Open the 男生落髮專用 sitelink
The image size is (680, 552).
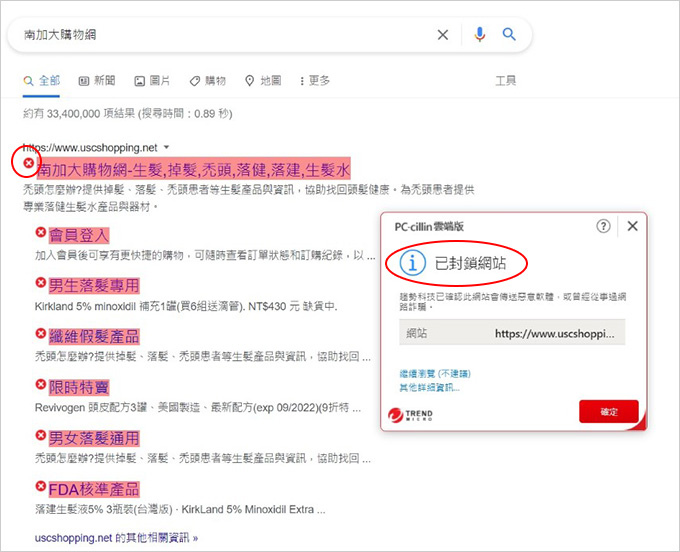pos(94,286)
